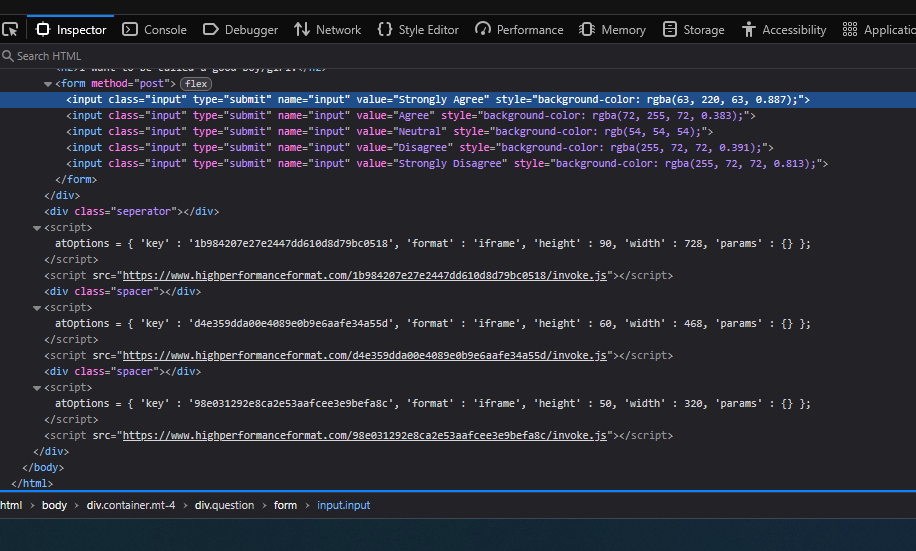
Task: Select the body breadcrumb
Action: (x=54, y=505)
